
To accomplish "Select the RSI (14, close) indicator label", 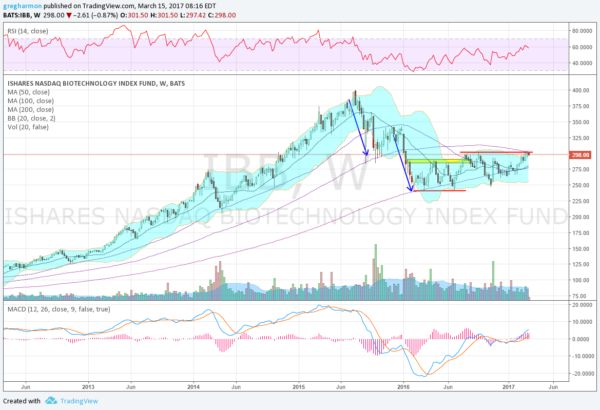I will tap(28, 31).
